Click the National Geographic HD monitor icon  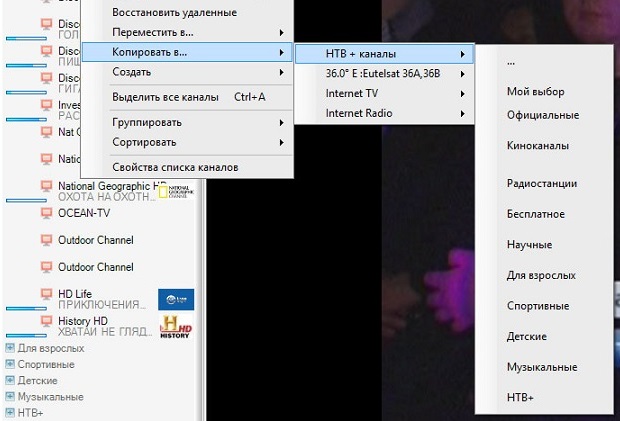click(45, 186)
